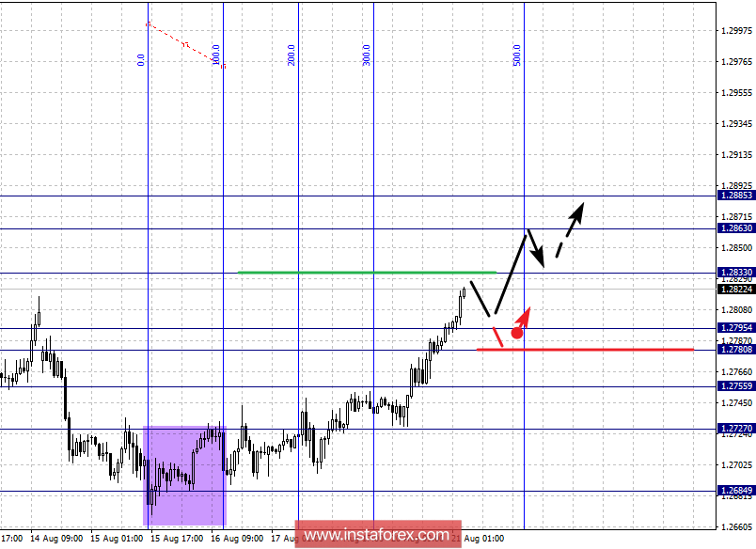Click the 100.0 time-zone marker label

pyautogui.click(x=216, y=55)
